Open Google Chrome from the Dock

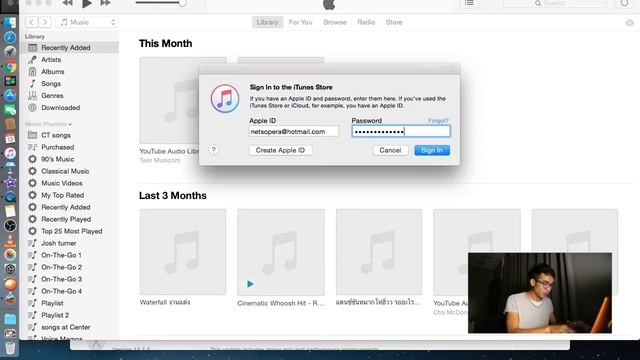pyautogui.click(x=10, y=67)
